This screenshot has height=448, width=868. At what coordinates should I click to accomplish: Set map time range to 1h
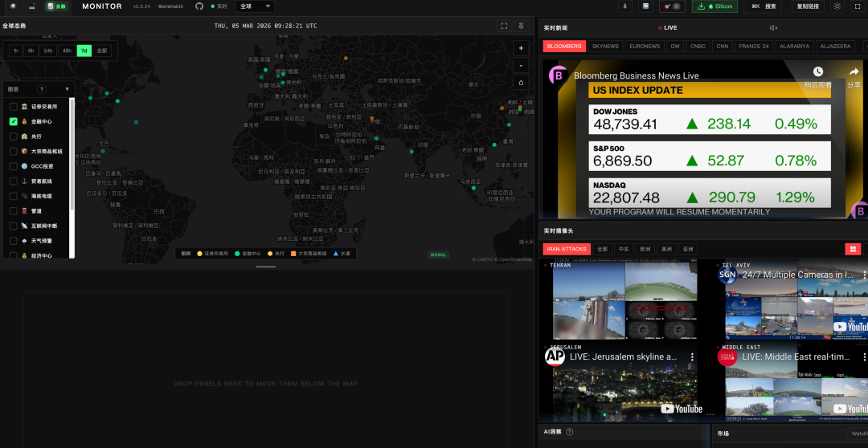click(15, 51)
